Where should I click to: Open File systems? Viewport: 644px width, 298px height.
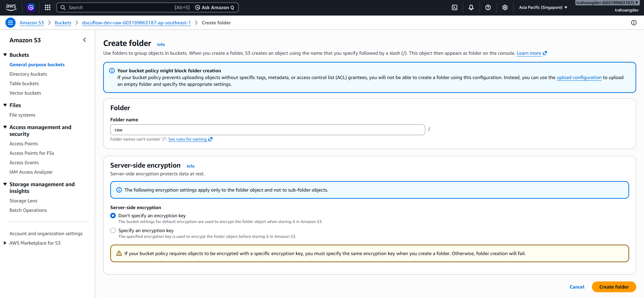point(22,115)
